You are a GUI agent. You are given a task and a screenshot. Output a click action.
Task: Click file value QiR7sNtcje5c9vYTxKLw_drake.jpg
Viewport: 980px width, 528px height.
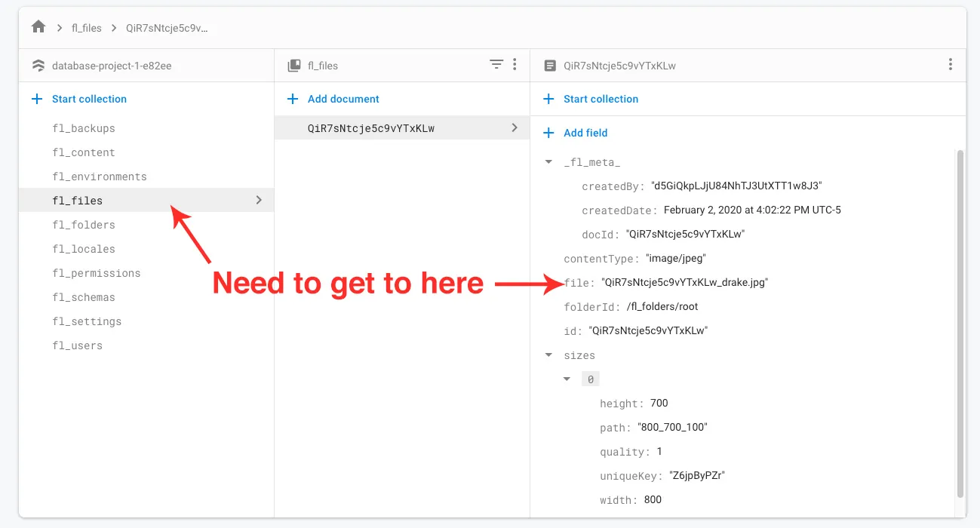point(685,283)
